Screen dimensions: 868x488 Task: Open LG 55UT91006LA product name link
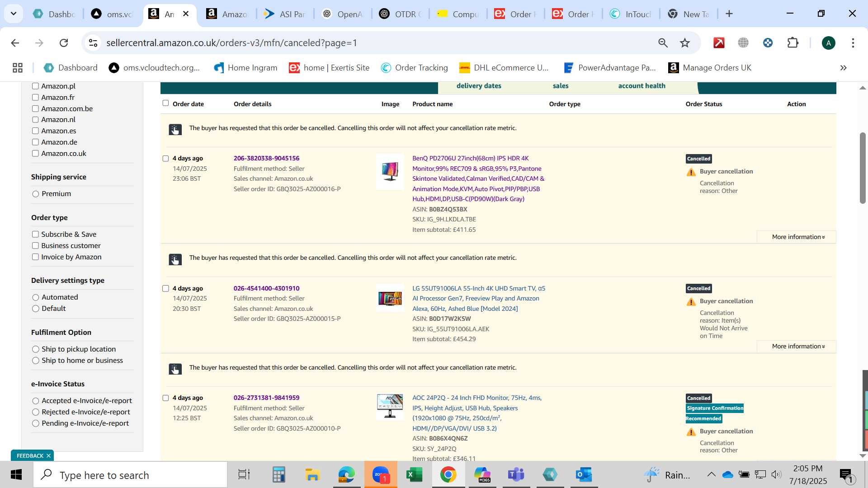(x=479, y=298)
